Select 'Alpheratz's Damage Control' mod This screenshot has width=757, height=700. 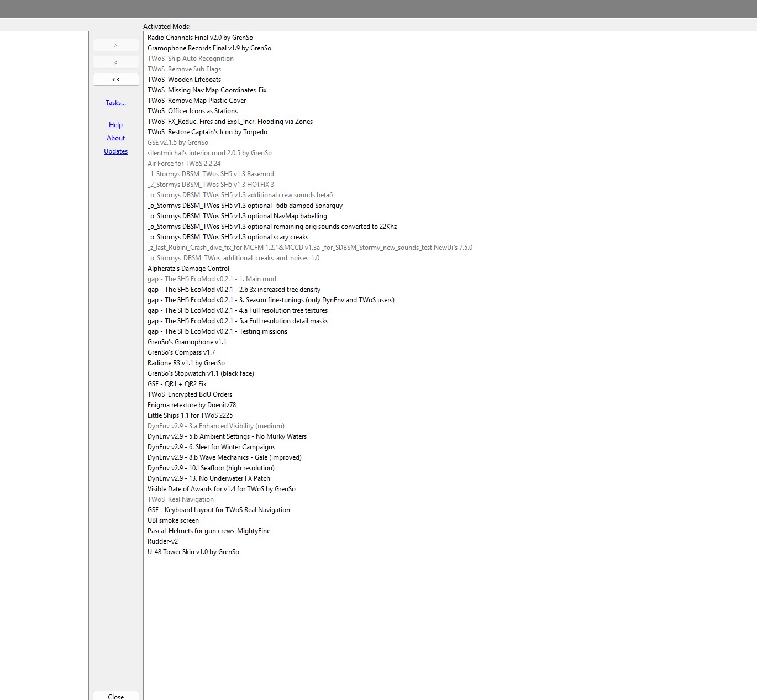point(188,269)
